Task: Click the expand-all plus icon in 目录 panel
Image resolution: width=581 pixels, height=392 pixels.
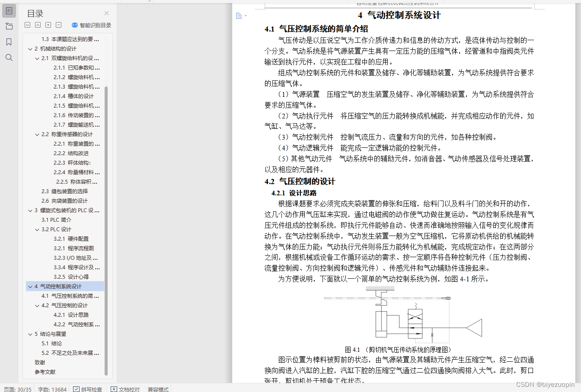Action: pos(48,25)
